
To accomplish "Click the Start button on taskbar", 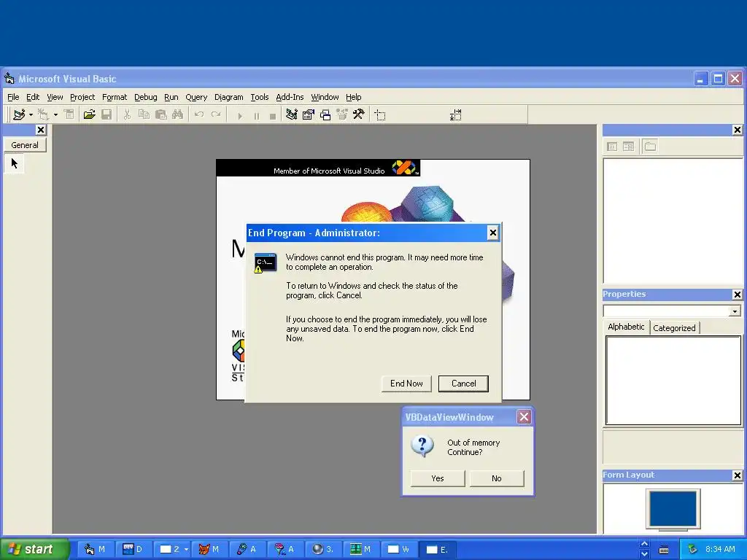I will pos(35,550).
